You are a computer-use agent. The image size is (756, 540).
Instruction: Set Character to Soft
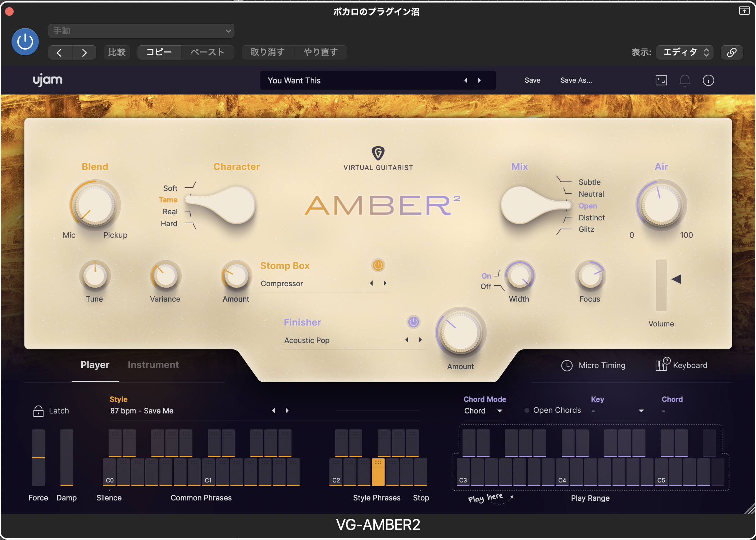(170, 188)
